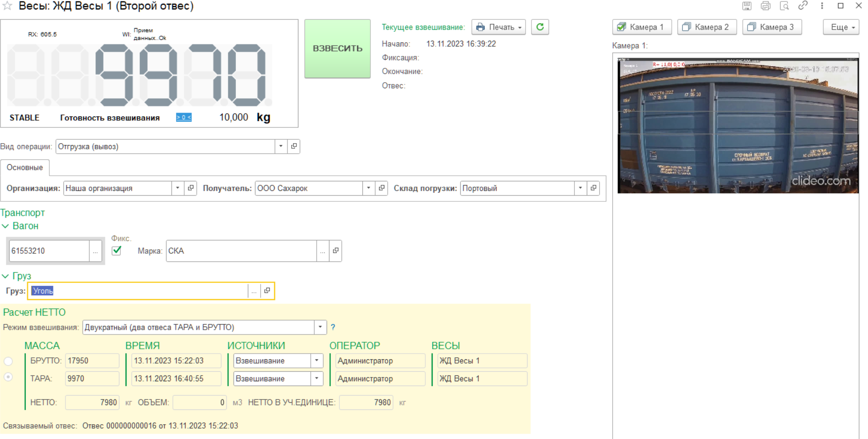The image size is (868, 439).
Task: Click the save diskette icon in title bar
Action: pos(747,6)
